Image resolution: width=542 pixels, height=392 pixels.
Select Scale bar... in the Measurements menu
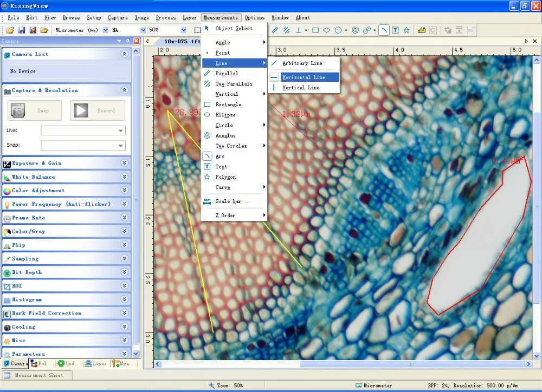tap(232, 201)
